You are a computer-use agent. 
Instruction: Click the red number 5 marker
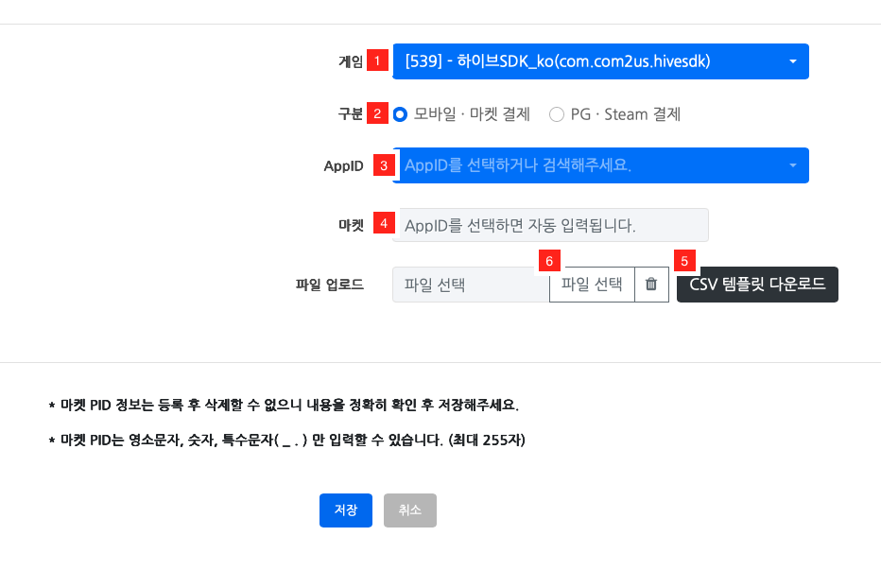point(684,261)
